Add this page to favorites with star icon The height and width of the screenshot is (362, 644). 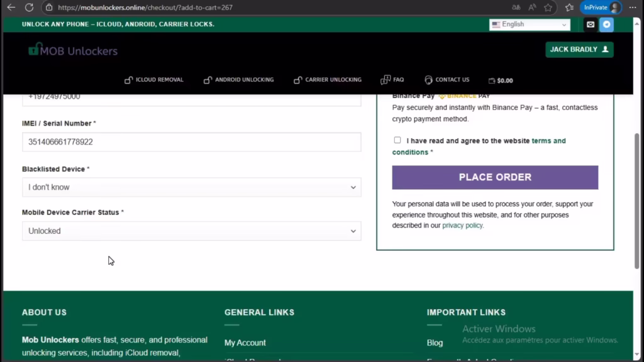click(548, 8)
